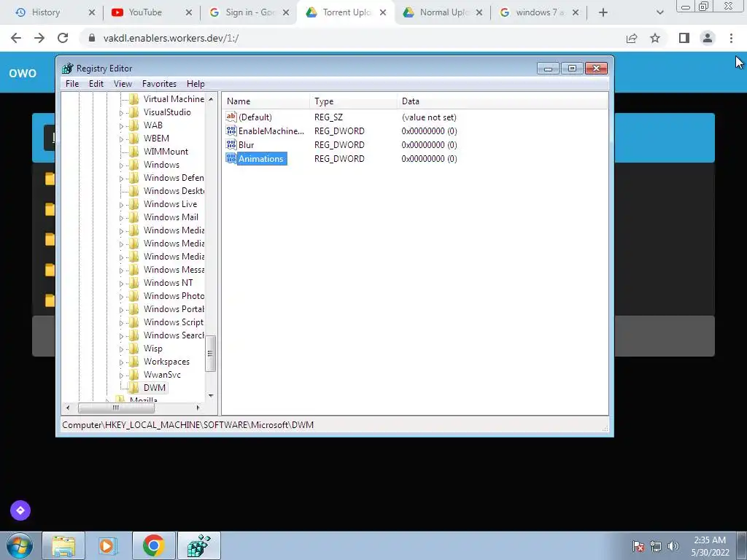Switch to the Normal Upload tab

click(x=443, y=12)
